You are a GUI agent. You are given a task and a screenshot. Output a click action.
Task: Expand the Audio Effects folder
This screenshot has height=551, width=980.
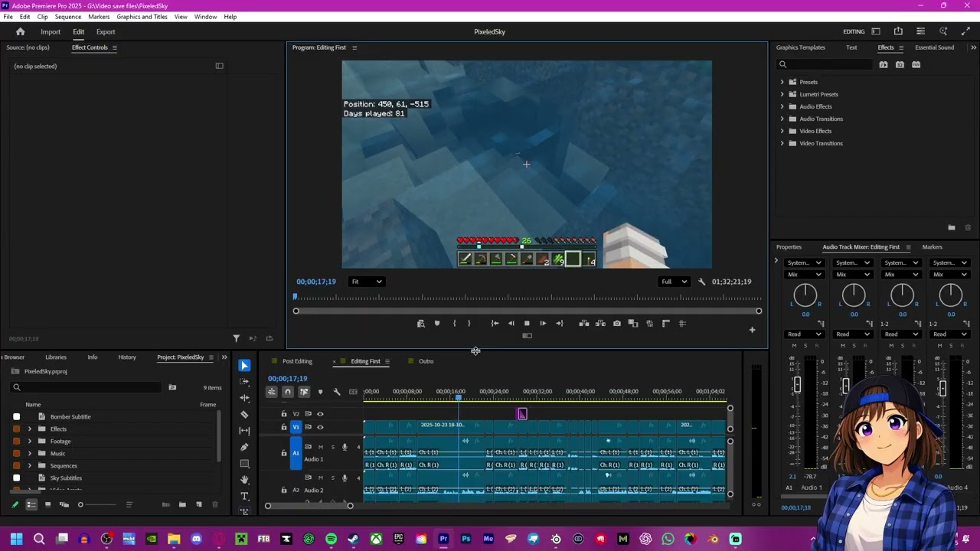tap(782, 106)
